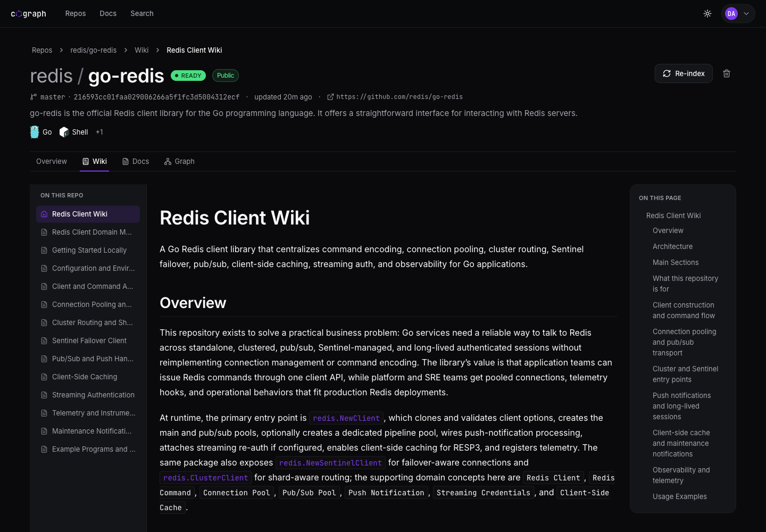Open Redis Client Wiki sidebar page
Viewport: 766px width, 532px height.
pos(88,214)
